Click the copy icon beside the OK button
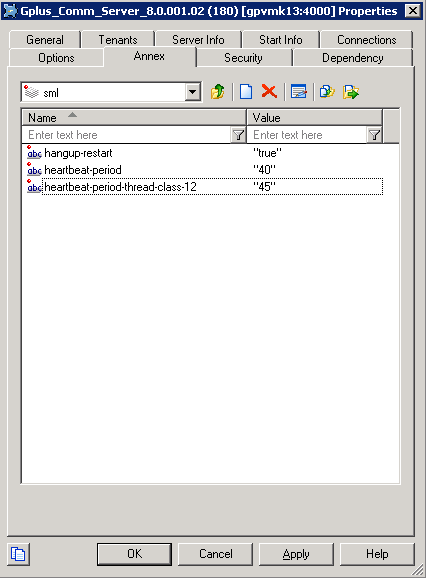This screenshot has width=426, height=578. 18,554
